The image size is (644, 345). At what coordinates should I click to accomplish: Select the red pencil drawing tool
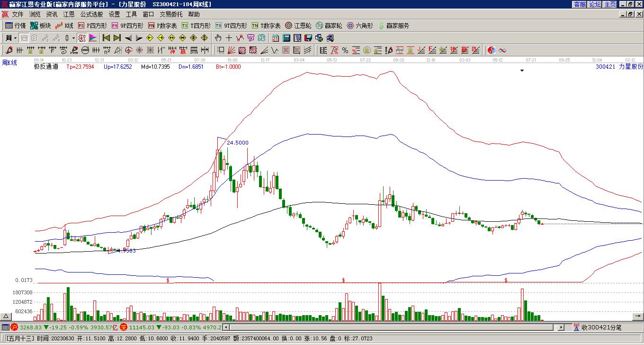pyautogui.click(x=9, y=50)
